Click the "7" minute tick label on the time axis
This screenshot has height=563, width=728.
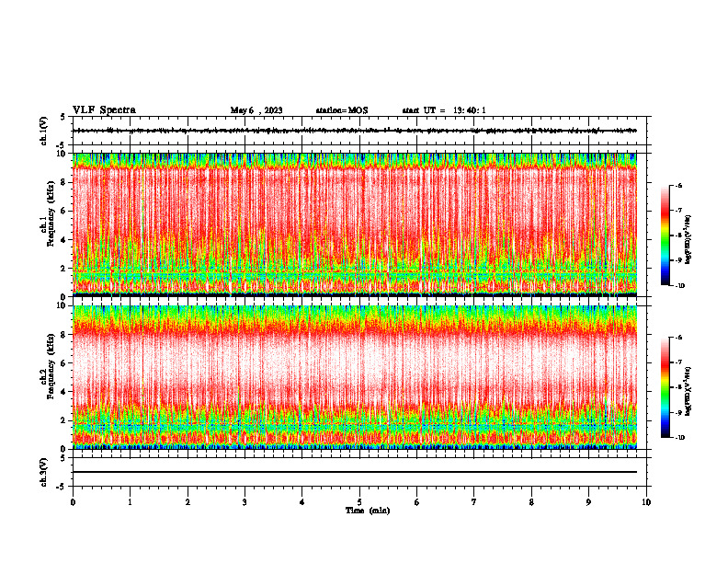tap(474, 502)
